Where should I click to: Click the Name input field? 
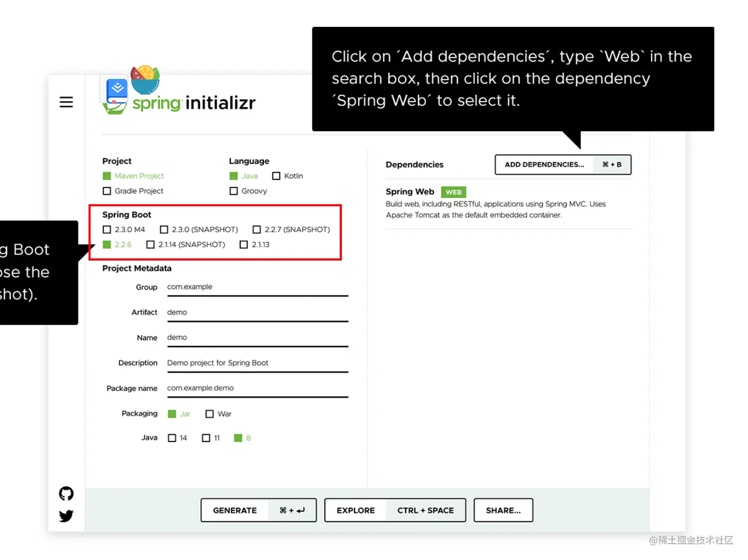coord(258,338)
